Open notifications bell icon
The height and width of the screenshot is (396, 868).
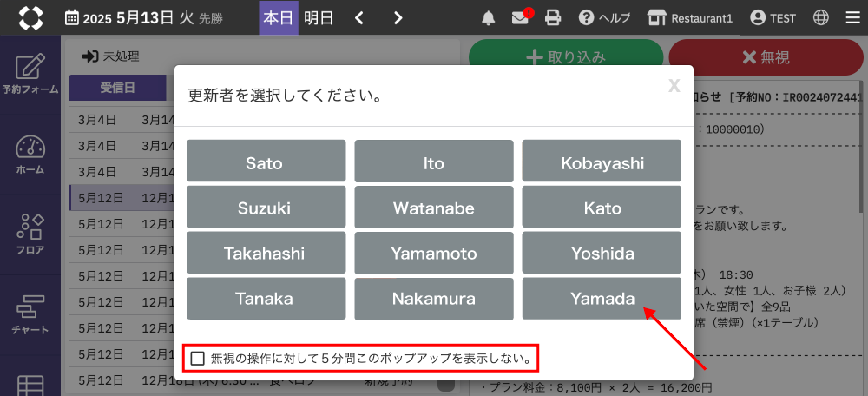pyautogui.click(x=488, y=18)
